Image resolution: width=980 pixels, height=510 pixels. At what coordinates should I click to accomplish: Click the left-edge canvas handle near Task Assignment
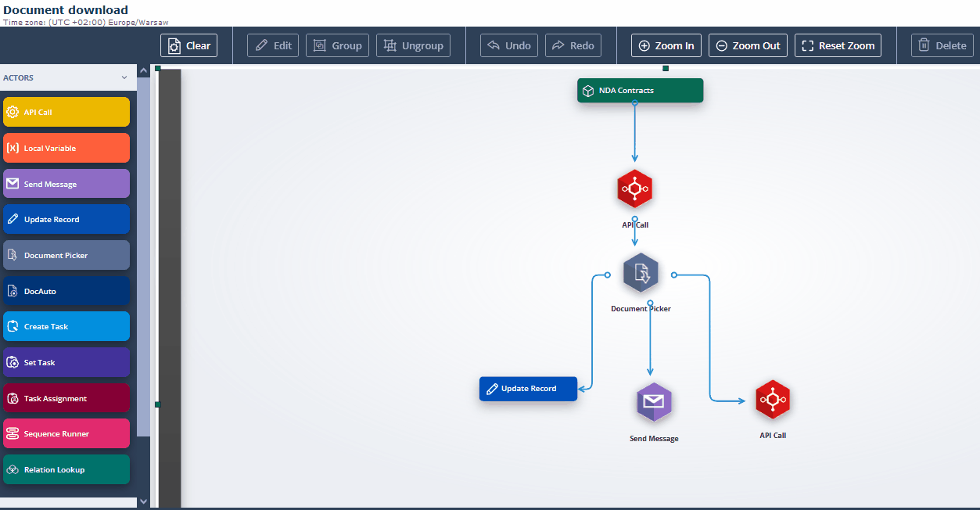pyautogui.click(x=158, y=404)
